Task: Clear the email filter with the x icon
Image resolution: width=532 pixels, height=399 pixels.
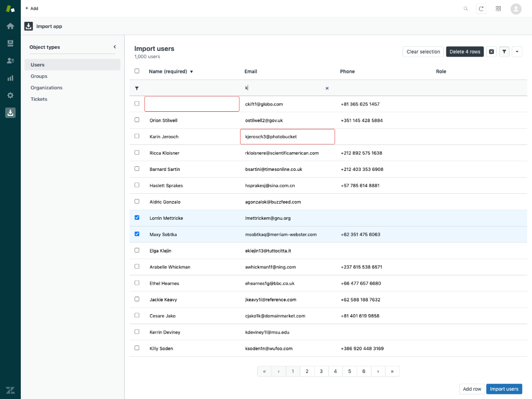Action: click(327, 88)
